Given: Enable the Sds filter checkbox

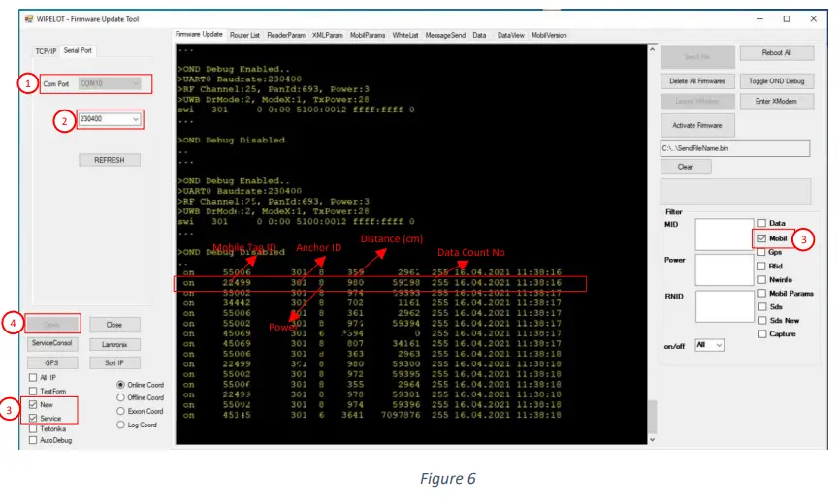Looking at the screenshot, I should coord(762,307).
